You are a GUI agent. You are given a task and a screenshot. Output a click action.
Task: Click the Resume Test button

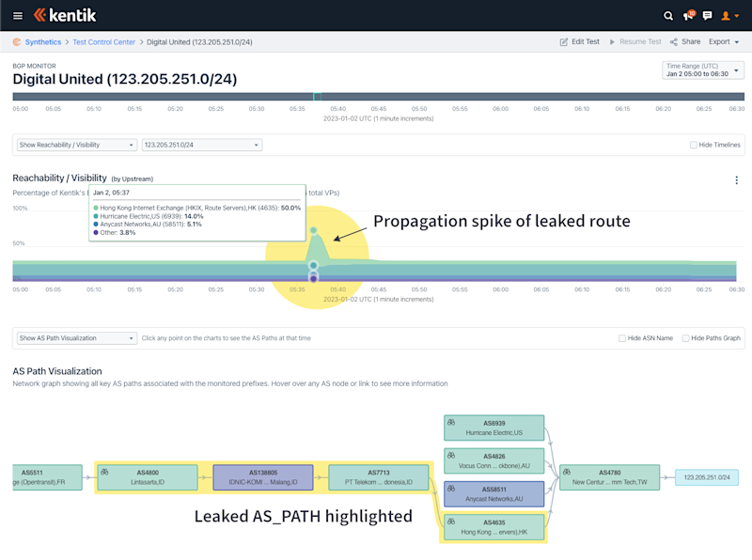[635, 42]
